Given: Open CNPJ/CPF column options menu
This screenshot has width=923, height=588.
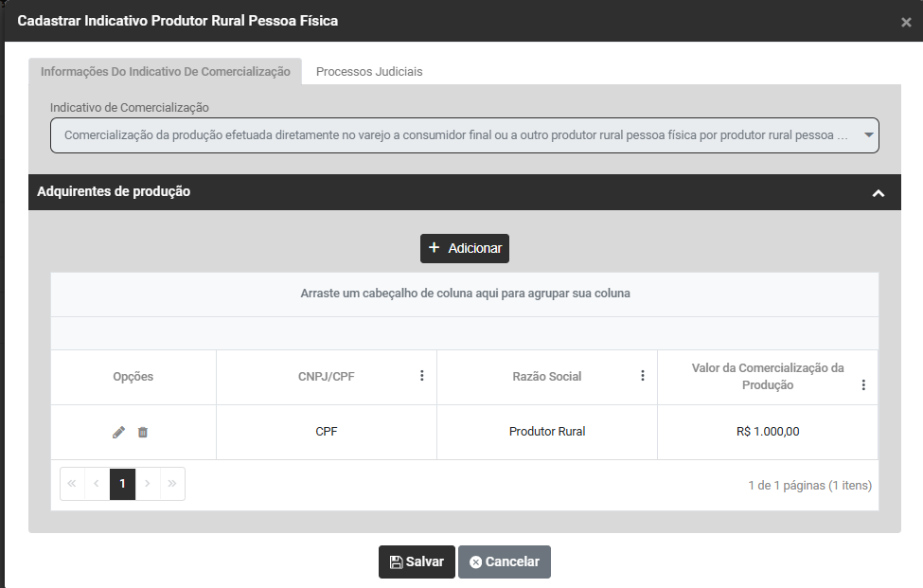Looking at the screenshot, I should pyautogui.click(x=422, y=376).
